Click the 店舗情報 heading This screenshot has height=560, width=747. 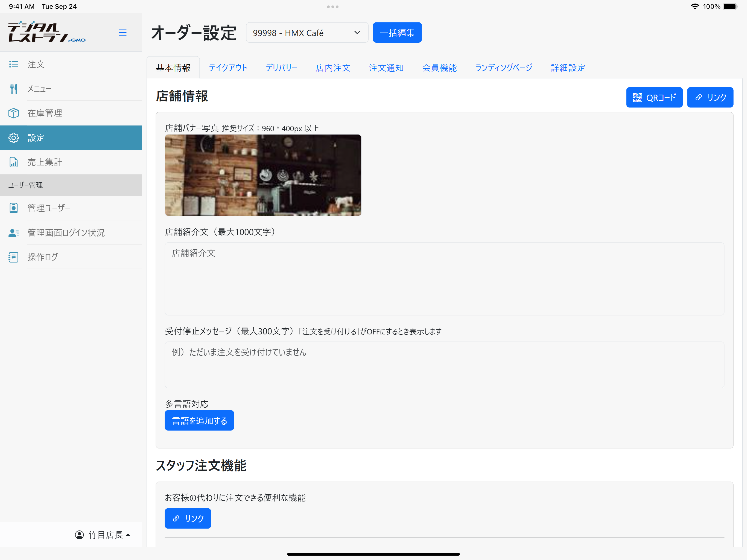coord(182,96)
